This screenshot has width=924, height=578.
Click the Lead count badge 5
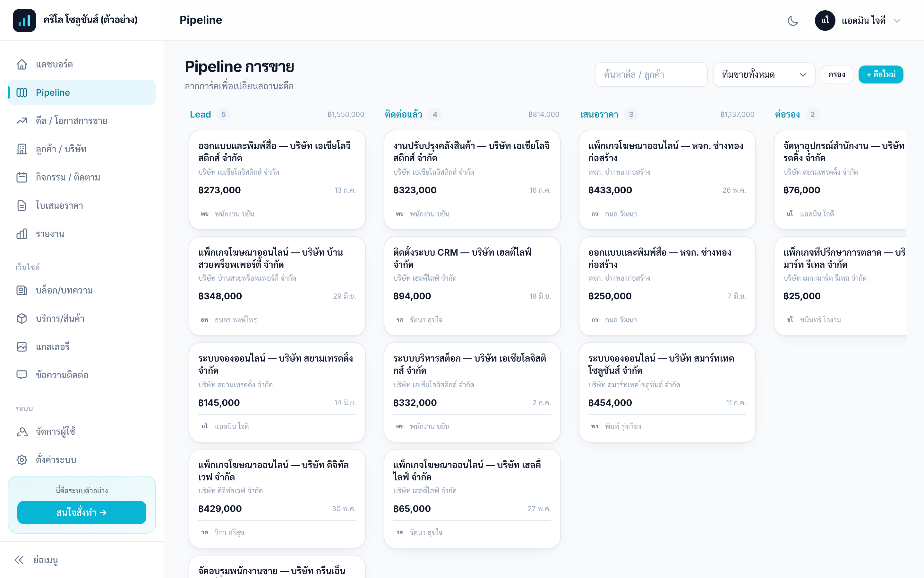[x=223, y=114]
